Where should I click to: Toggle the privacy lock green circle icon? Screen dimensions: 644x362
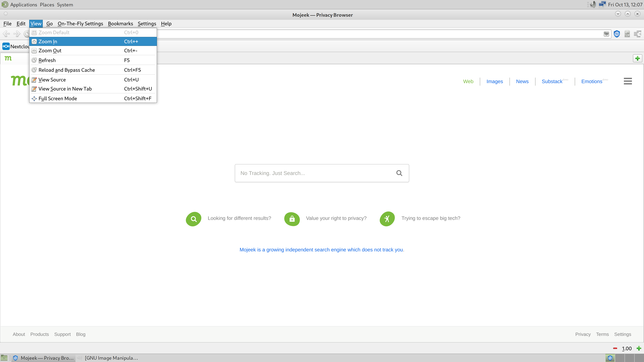click(x=292, y=219)
